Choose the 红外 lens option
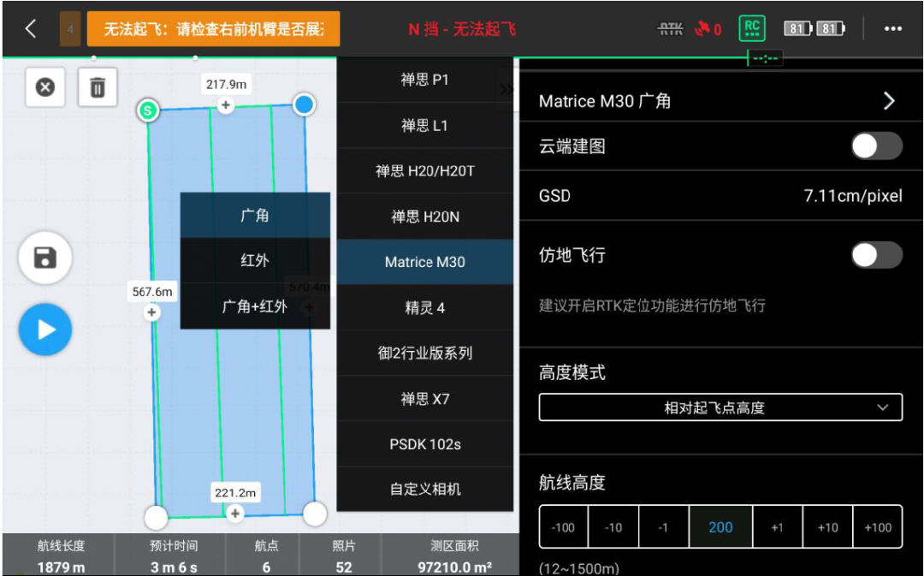The image size is (924, 576). point(255,260)
